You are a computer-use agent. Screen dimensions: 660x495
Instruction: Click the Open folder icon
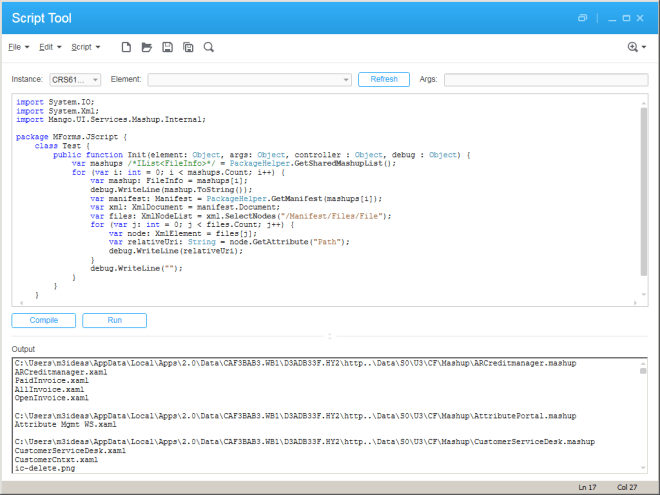pos(146,47)
